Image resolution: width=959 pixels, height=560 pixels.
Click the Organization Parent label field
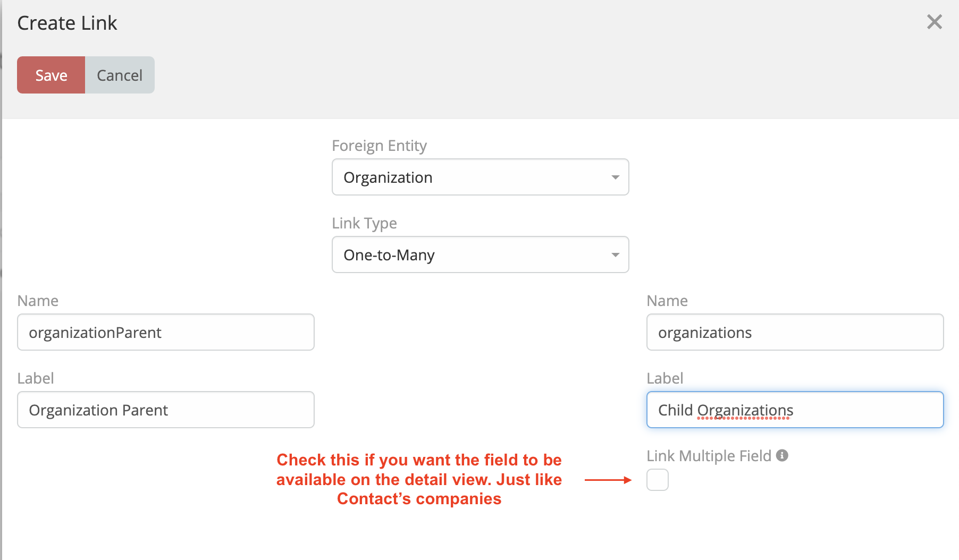click(166, 410)
